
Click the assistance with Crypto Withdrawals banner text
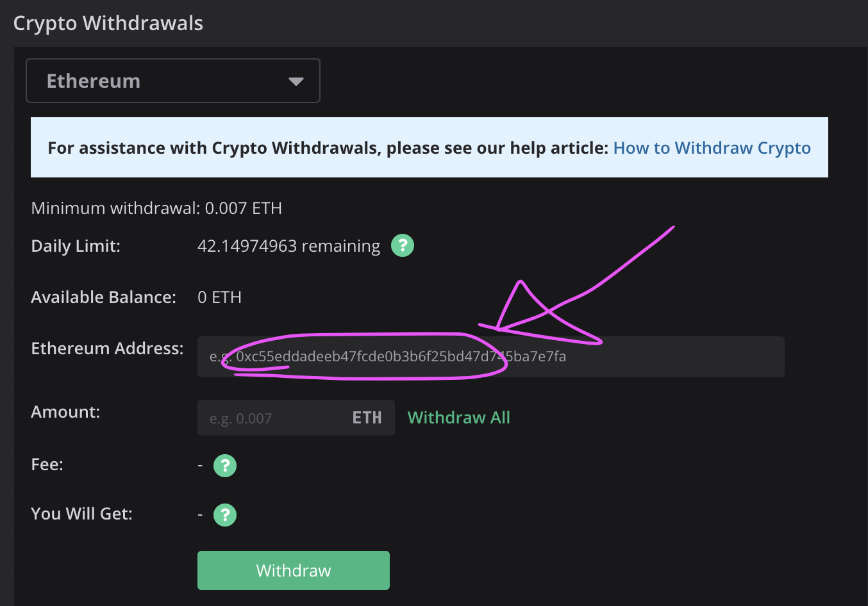(328, 148)
